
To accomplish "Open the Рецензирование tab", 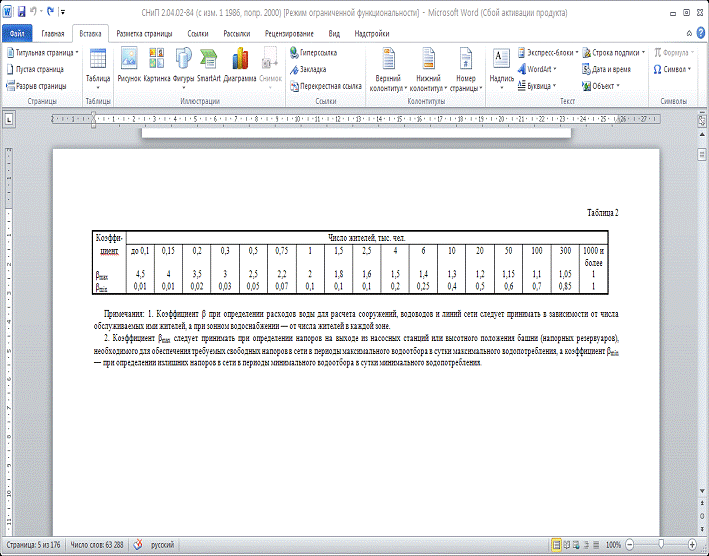I will click(289, 33).
